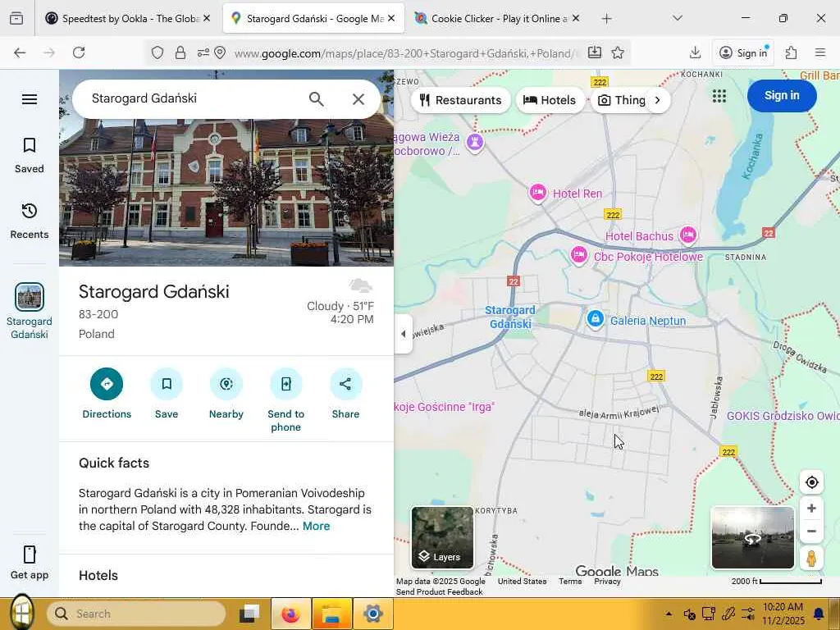840x630 pixels.
Task: Open Galeria Neptun shopping pin
Action: (x=595, y=319)
